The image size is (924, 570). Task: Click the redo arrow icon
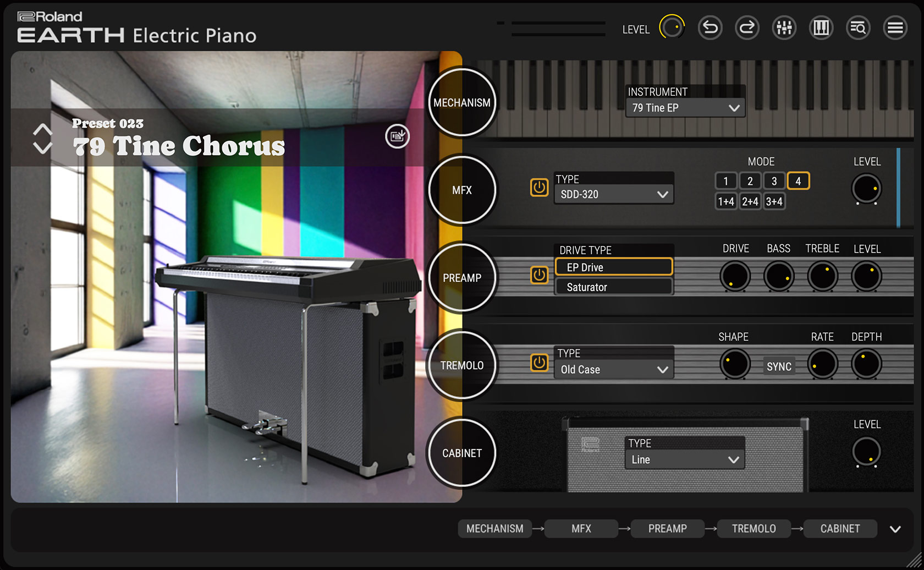[x=747, y=28]
